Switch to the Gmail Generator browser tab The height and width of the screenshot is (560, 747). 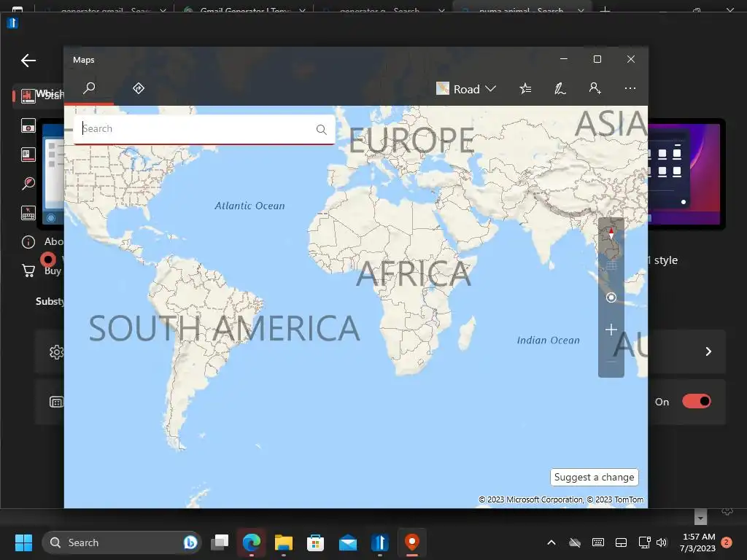coord(244,9)
